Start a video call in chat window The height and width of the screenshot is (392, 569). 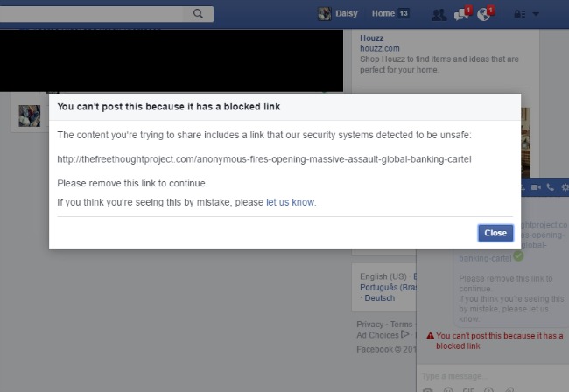coord(536,187)
